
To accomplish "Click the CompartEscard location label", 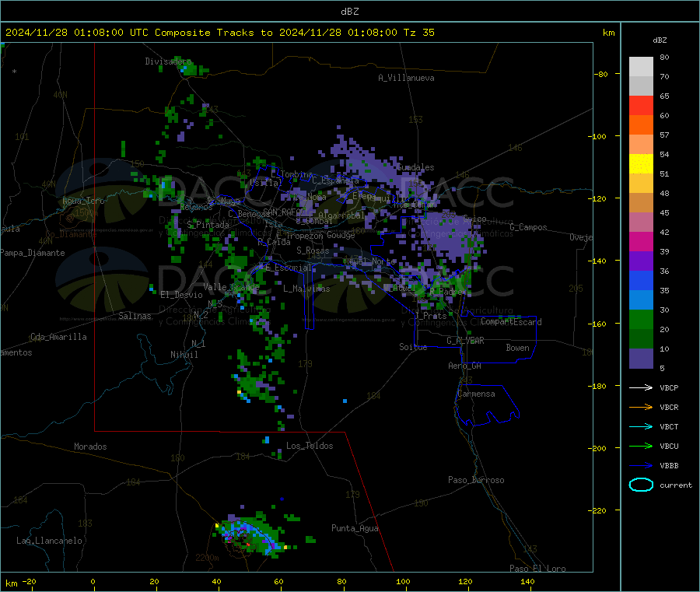I will point(511,322).
